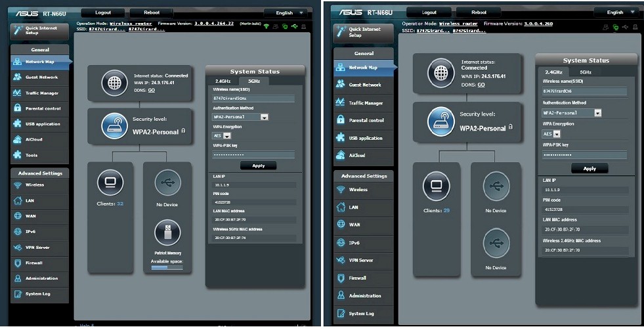Click WPA-PSK key field in right window
Viewport: 644px width, 329px height.
[584, 155]
